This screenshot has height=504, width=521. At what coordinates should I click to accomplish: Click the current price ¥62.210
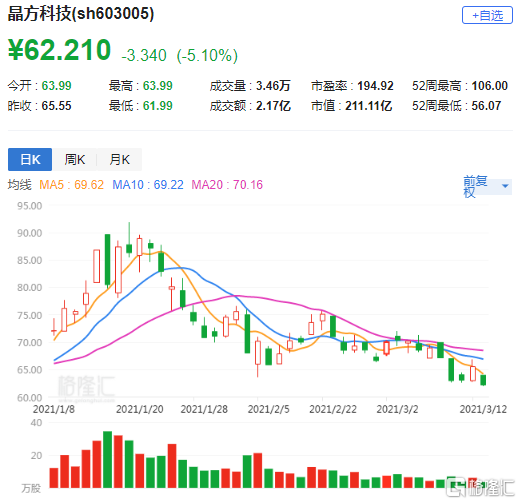click(59, 50)
